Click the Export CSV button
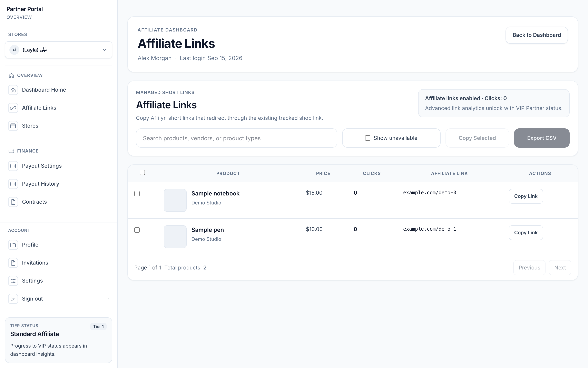 [542, 138]
